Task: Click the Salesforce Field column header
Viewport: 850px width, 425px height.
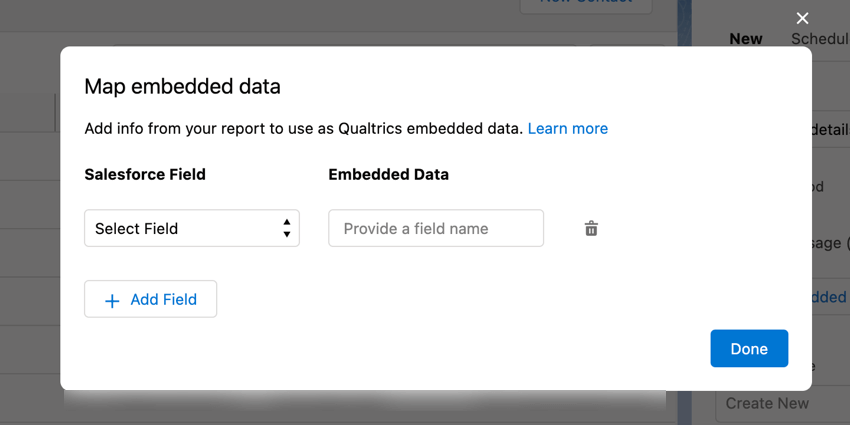Action: click(x=145, y=174)
